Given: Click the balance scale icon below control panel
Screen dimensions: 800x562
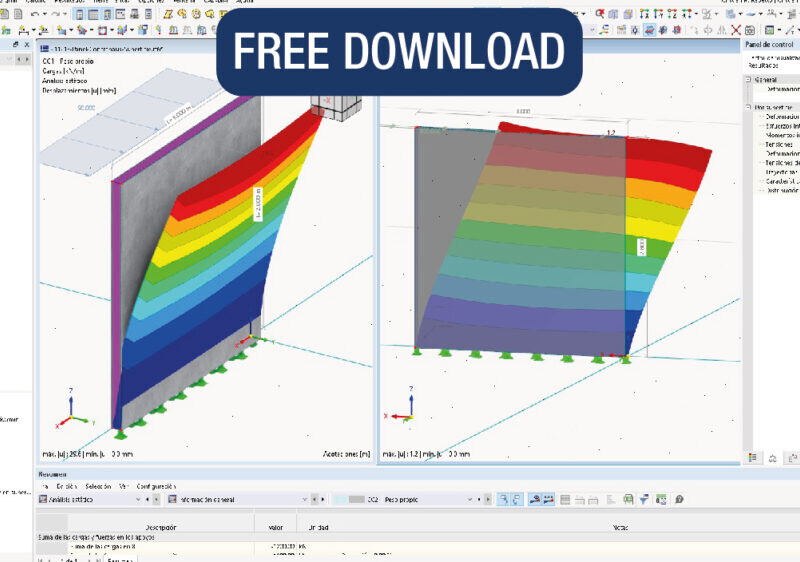Looking at the screenshot, I should [x=772, y=458].
